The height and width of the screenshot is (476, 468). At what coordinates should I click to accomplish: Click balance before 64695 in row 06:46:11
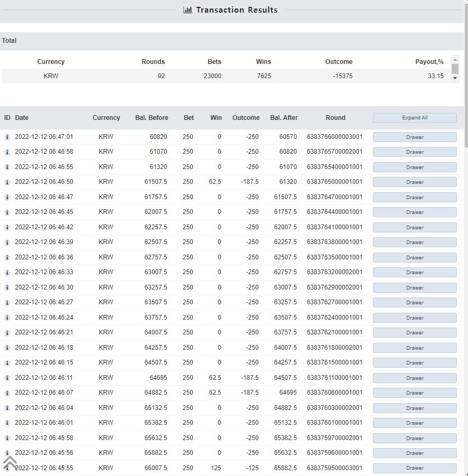tap(158, 378)
